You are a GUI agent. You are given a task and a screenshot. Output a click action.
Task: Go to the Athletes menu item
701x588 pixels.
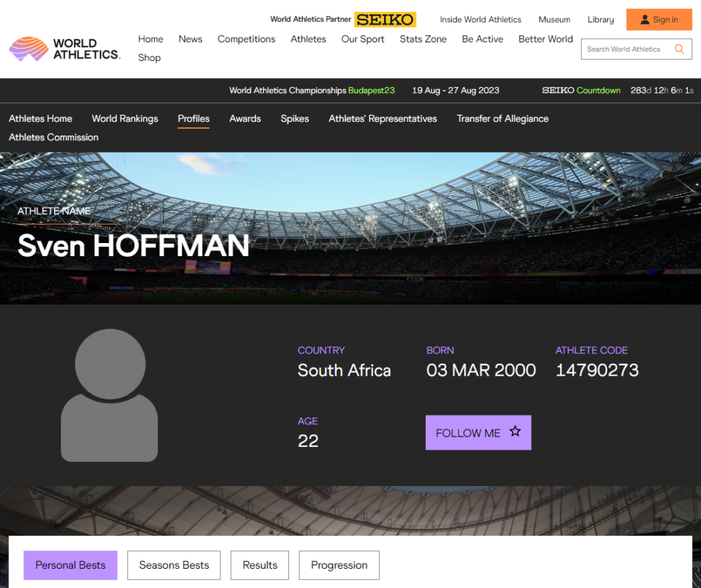pyautogui.click(x=308, y=39)
